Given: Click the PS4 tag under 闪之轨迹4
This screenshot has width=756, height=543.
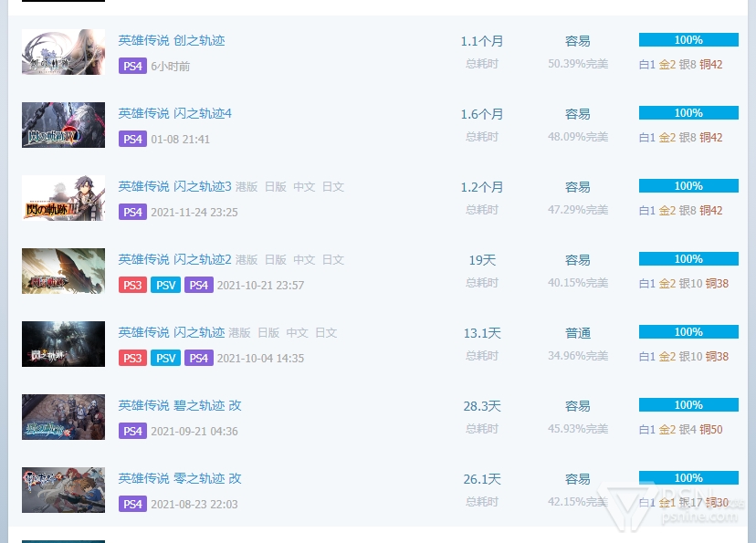Looking at the screenshot, I should (132, 140).
